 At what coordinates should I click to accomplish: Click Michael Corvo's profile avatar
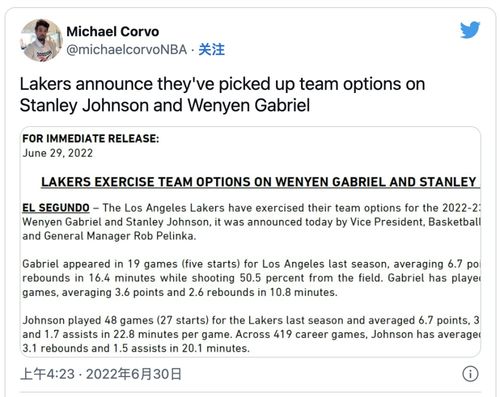(41, 40)
